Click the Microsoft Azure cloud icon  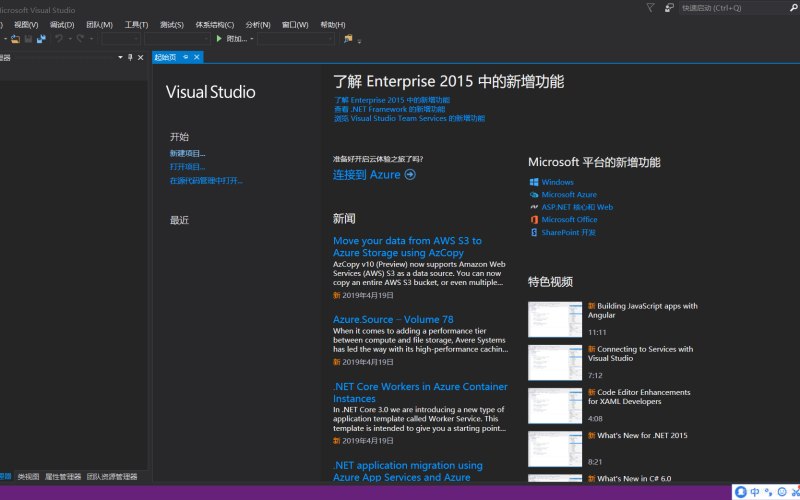[534, 194]
